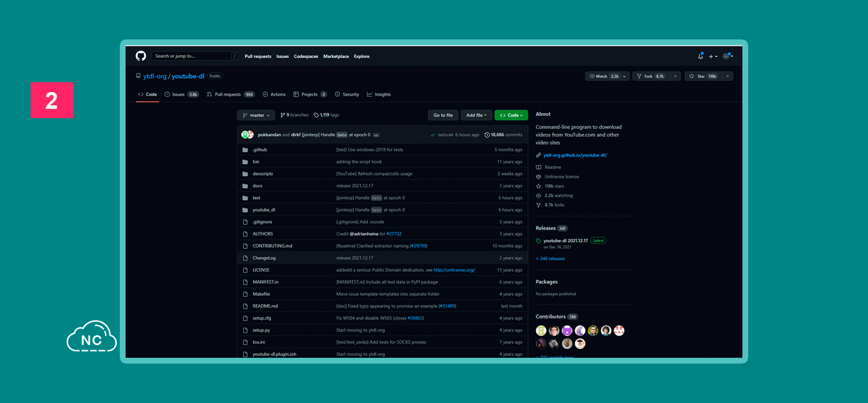
Task: Open the notifications bell icon
Action: 701,56
